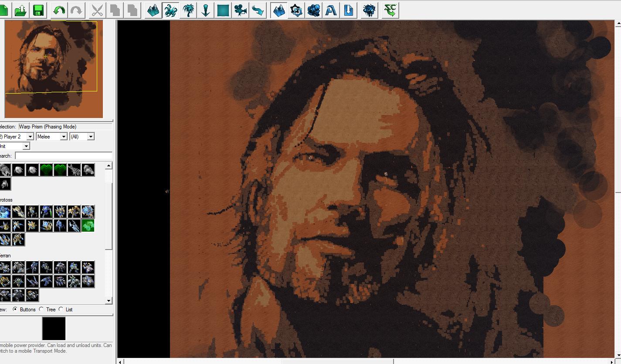Image resolution: width=621 pixels, height=364 pixels.
Task: Select the Sentry unit icon
Action: [46, 226]
